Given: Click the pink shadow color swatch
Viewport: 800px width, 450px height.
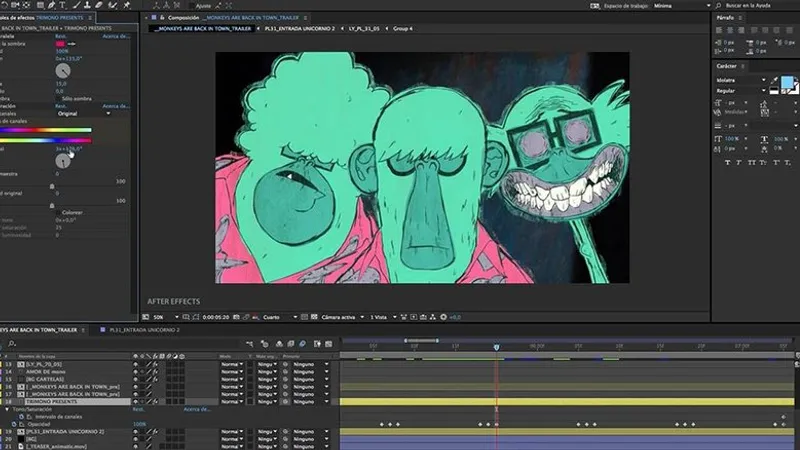Looking at the screenshot, I should (60, 44).
